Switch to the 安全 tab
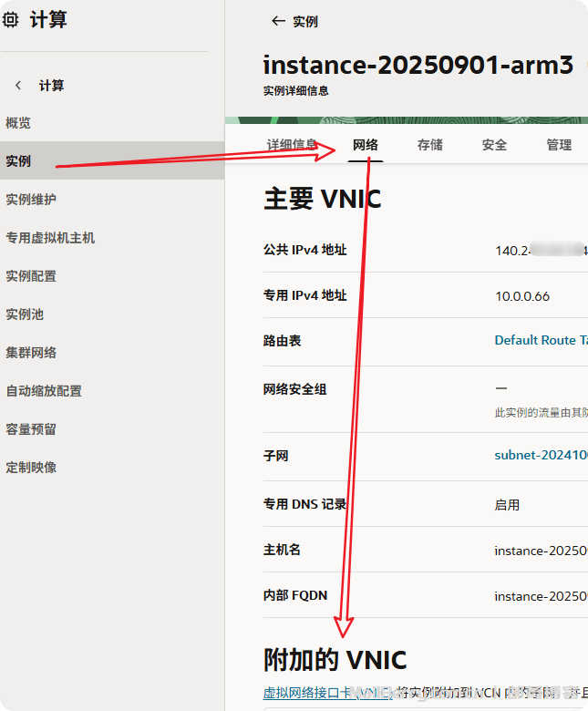Screen dimensions: 588x711 (494, 145)
